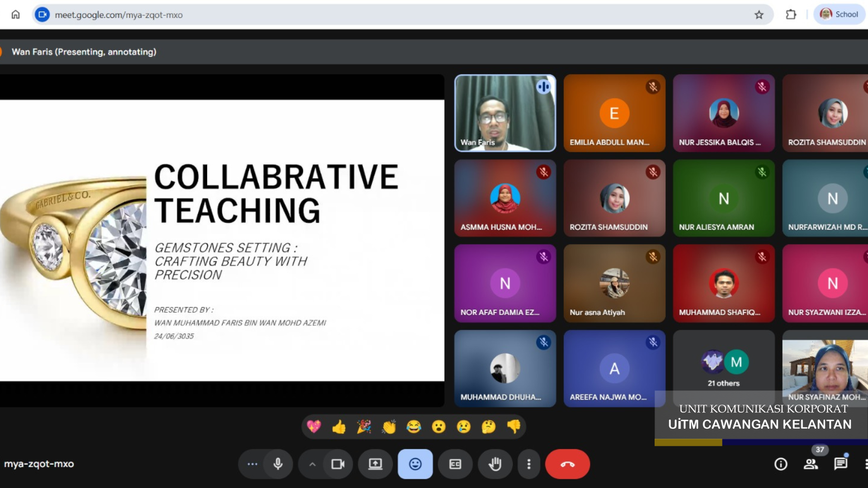Select NUR JESSIKA BALQIS participant tile
868x488 pixels.
724,113
